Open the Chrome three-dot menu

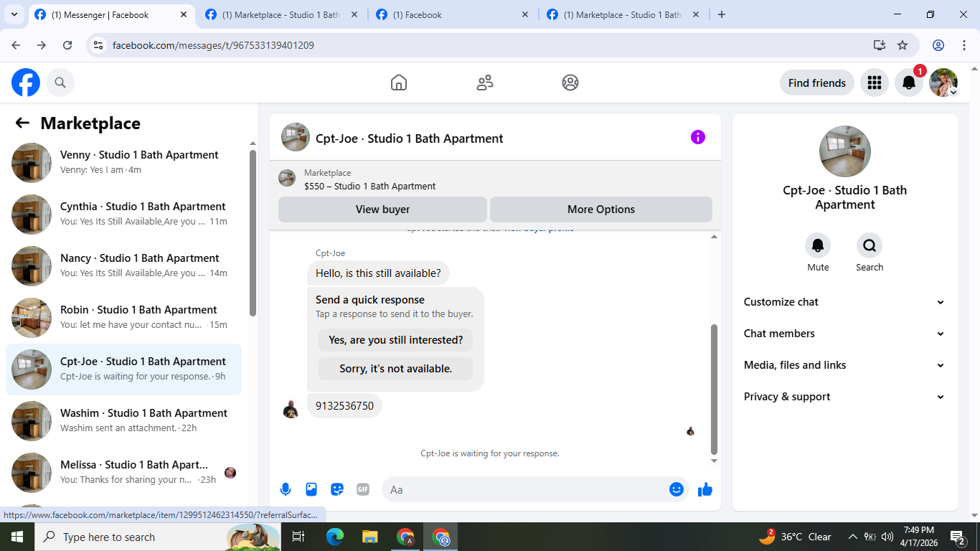964,45
